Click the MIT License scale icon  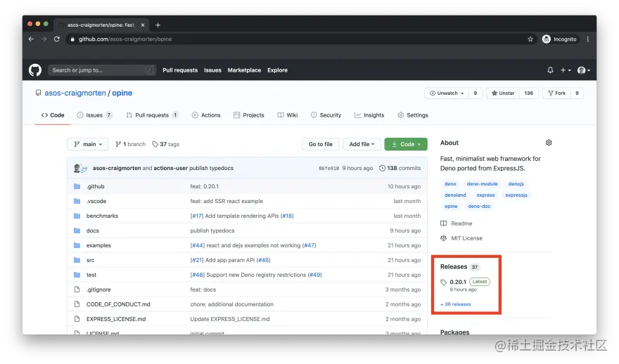[x=443, y=238]
